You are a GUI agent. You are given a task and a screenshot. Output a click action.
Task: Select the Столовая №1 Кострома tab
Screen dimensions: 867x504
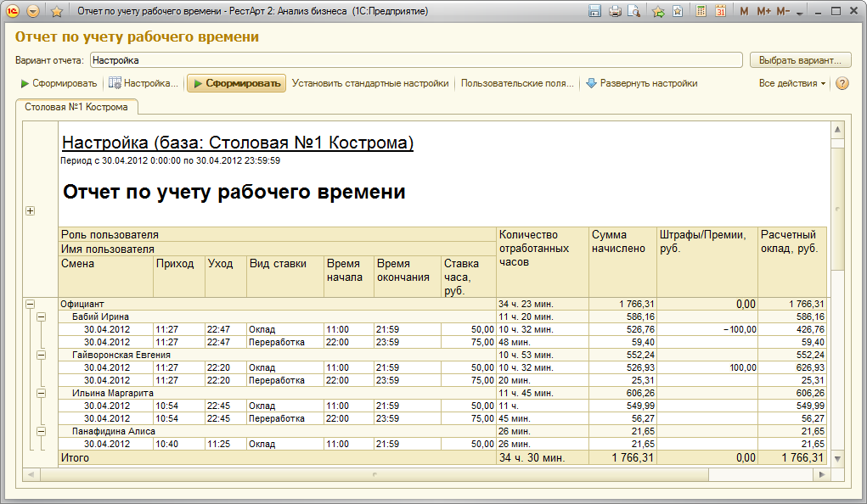tap(76, 107)
